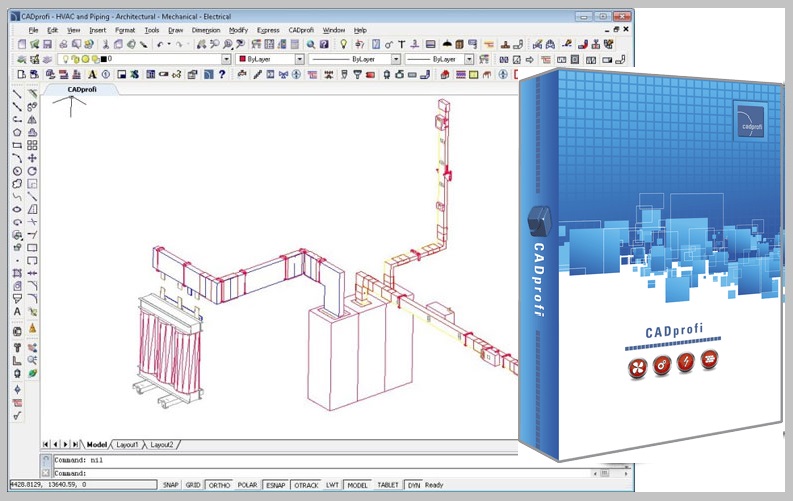The image size is (793, 501).
Task: Expand the Undo history dropdown arrow
Action: click(x=169, y=44)
